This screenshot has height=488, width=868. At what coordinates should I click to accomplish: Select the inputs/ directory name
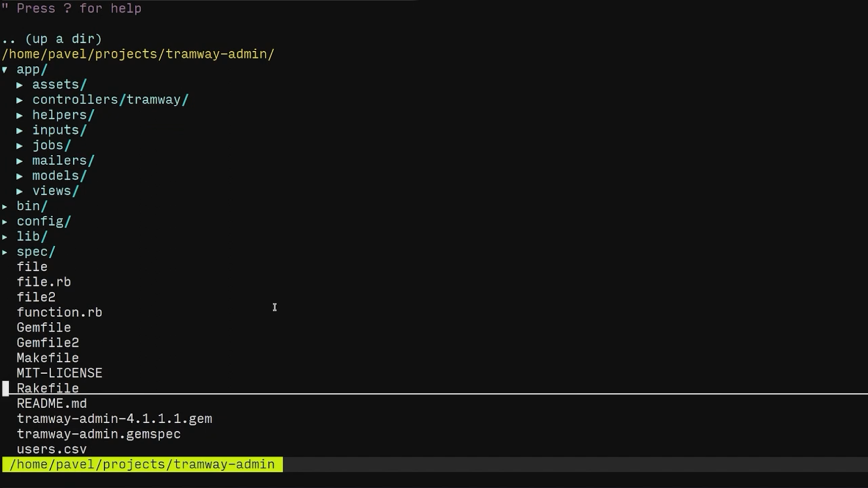click(x=60, y=130)
